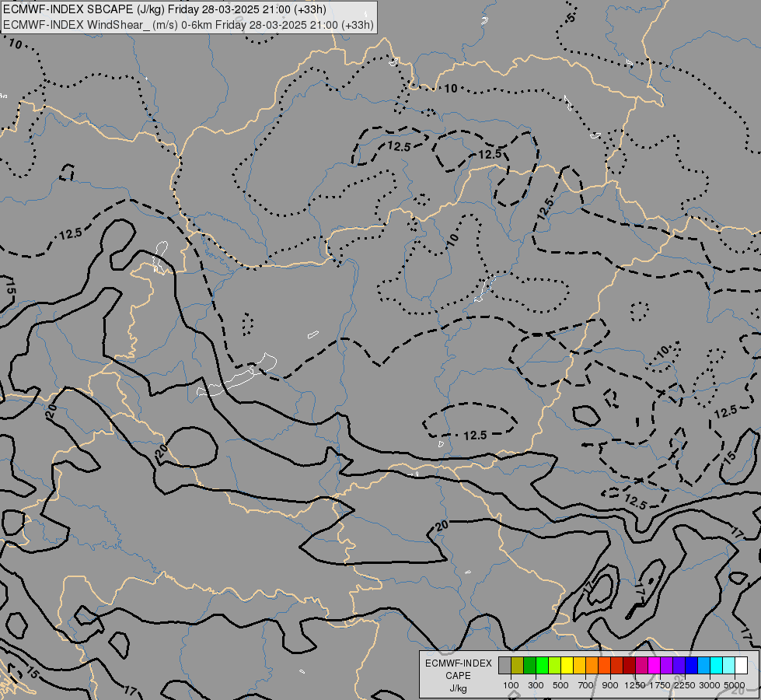Choose the bright cyan swatch right after 3000
This screenshot has height=700, width=761.
716,666
